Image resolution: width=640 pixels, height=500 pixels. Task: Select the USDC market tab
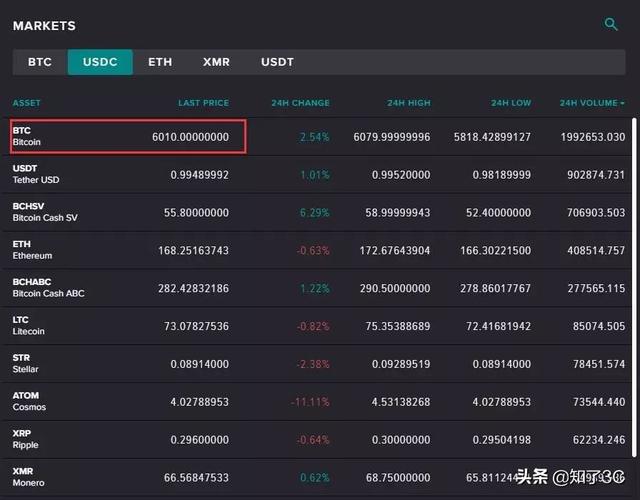tap(100, 62)
